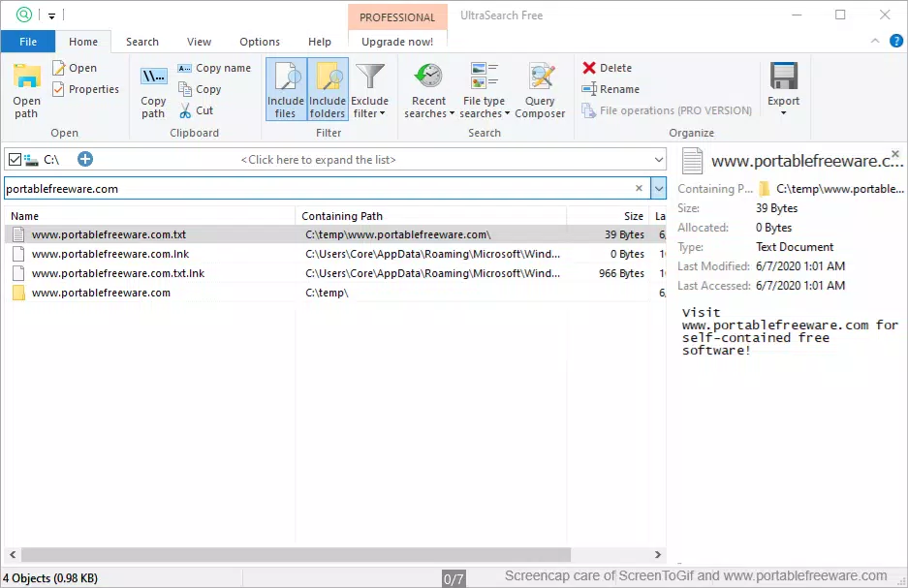This screenshot has height=588, width=908.
Task: Click the Copy path icon
Action: (153, 77)
